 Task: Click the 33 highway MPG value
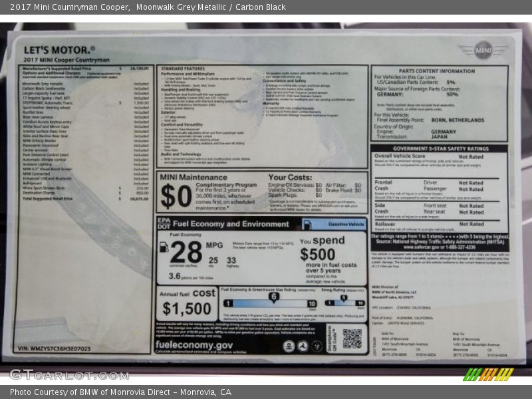click(x=231, y=260)
